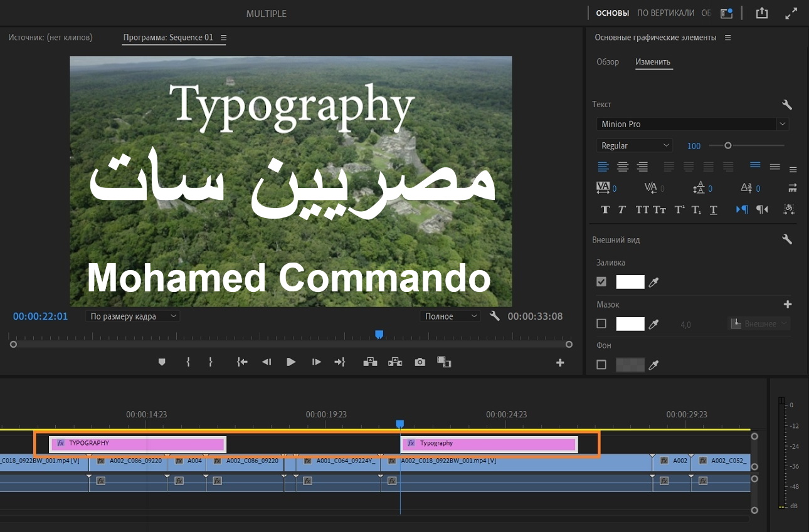
Task: Select the ОСНОВЫ workspace tab
Action: (612, 13)
